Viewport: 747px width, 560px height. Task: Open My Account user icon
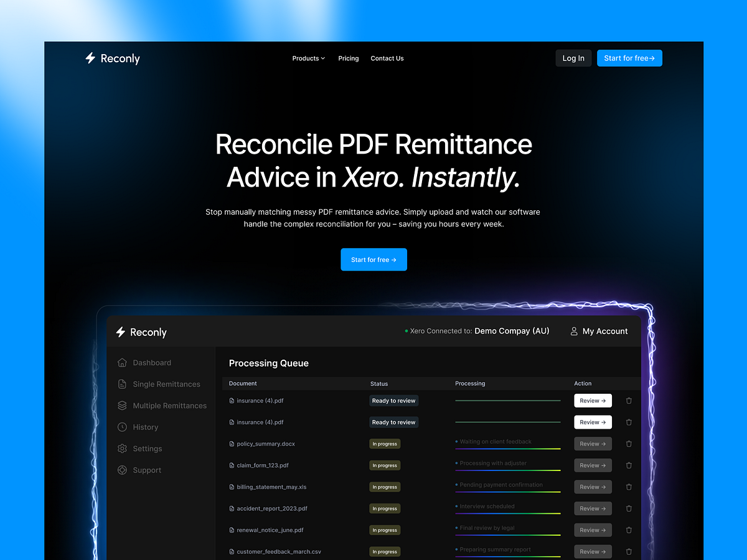(574, 331)
